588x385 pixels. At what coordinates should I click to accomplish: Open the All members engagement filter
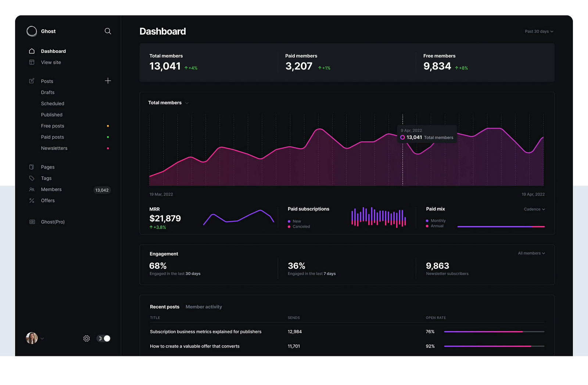[x=531, y=253]
